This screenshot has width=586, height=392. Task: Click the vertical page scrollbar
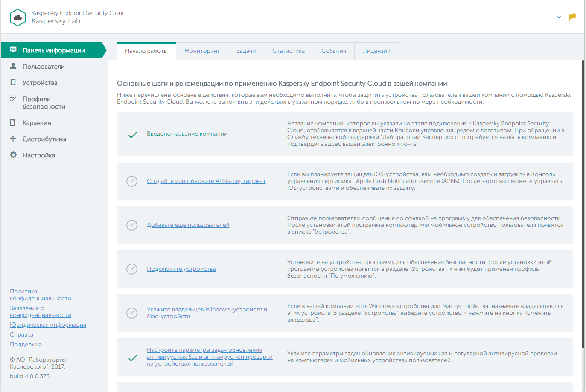click(x=583, y=205)
